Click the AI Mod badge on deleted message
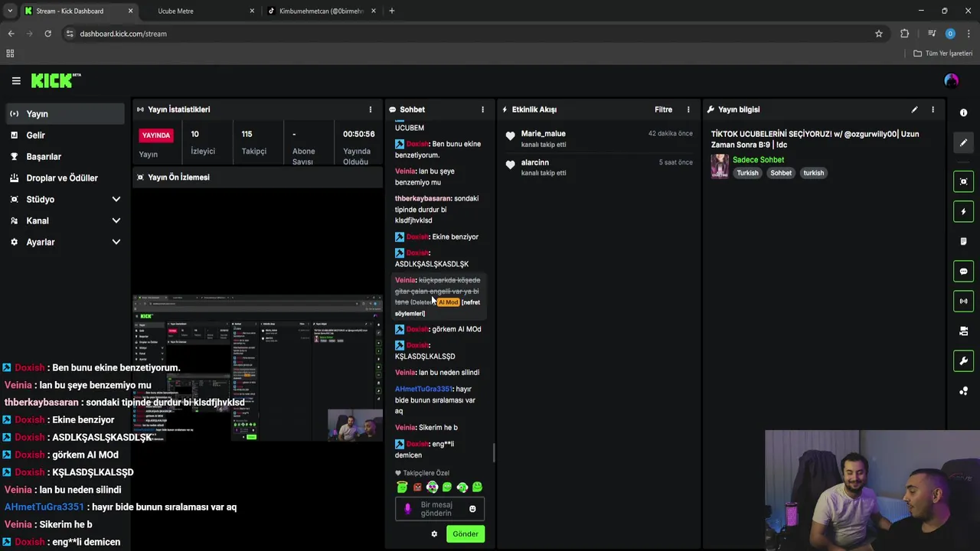The width and height of the screenshot is (980, 551). pyautogui.click(x=448, y=302)
